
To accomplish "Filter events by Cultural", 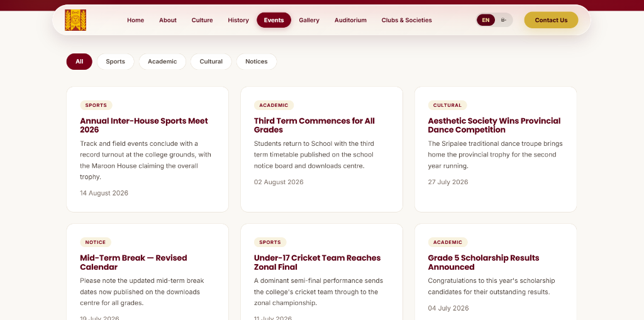I will [211, 62].
